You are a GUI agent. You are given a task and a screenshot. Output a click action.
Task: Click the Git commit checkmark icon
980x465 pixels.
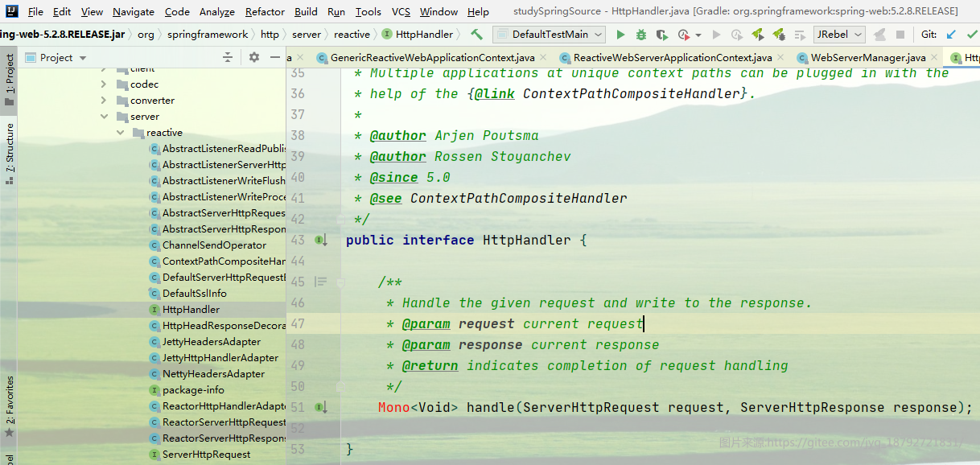(973, 35)
